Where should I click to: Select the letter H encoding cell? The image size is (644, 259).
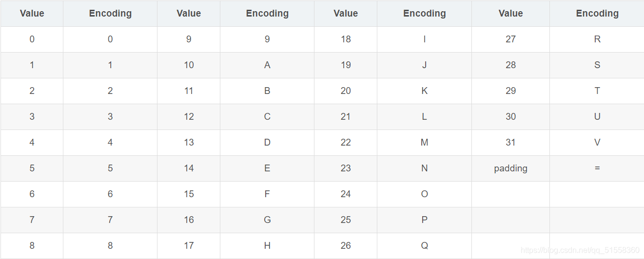267,246
